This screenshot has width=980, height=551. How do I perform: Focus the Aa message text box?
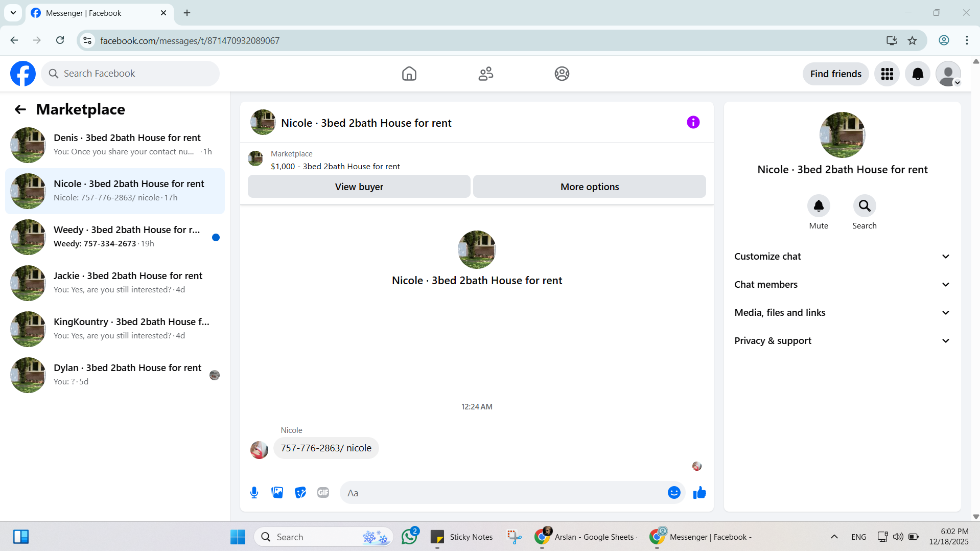[503, 493]
